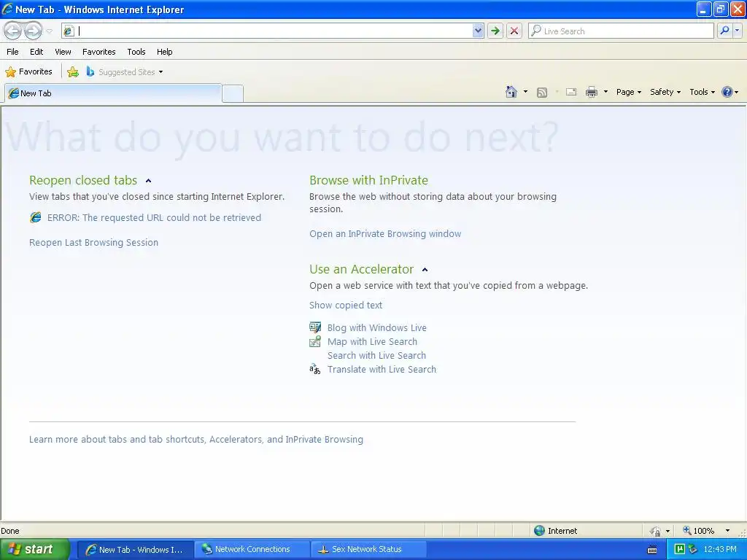Click Blog with Windows Live link

tap(377, 327)
